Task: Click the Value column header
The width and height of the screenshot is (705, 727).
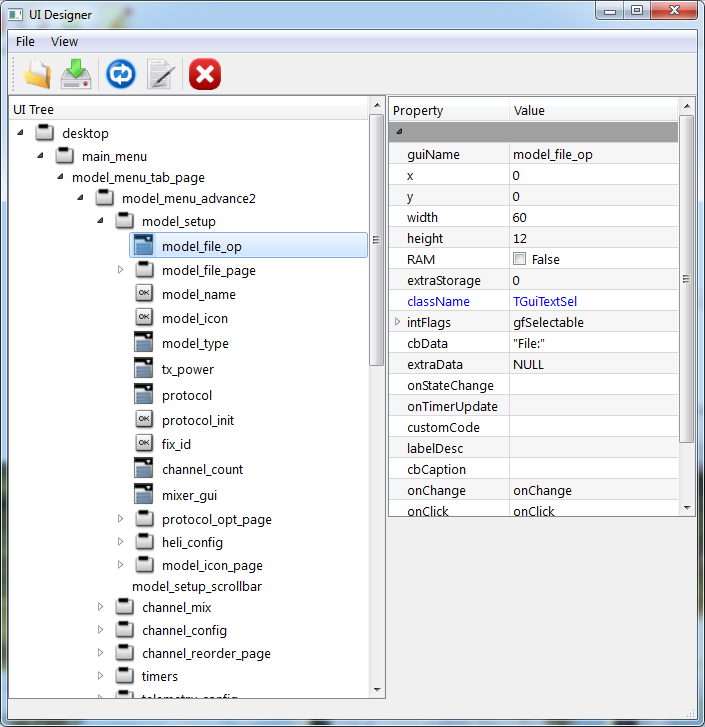Action: point(594,110)
